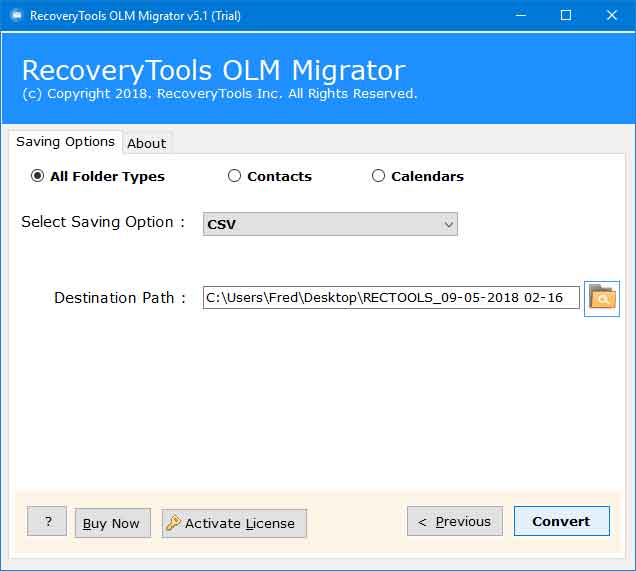Click the copyright 2018 notice text
This screenshot has width=636, height=571.
click(x=219, y=94)
